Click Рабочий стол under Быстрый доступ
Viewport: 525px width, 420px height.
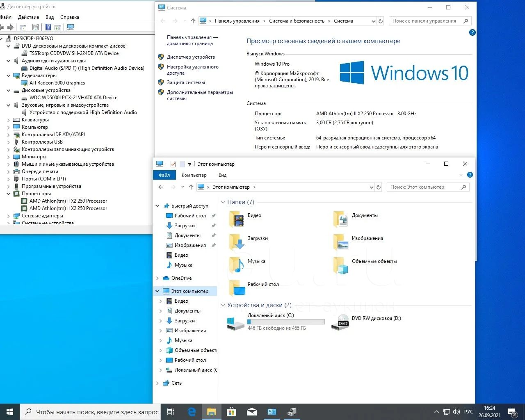pyautogui.click(x=190, y=216)
